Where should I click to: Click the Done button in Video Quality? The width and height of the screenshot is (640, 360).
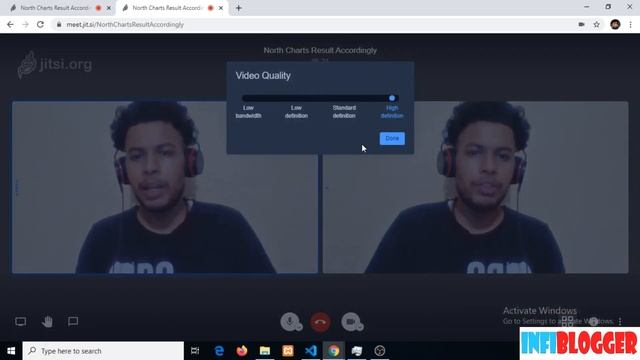click(x=392, y=138)
